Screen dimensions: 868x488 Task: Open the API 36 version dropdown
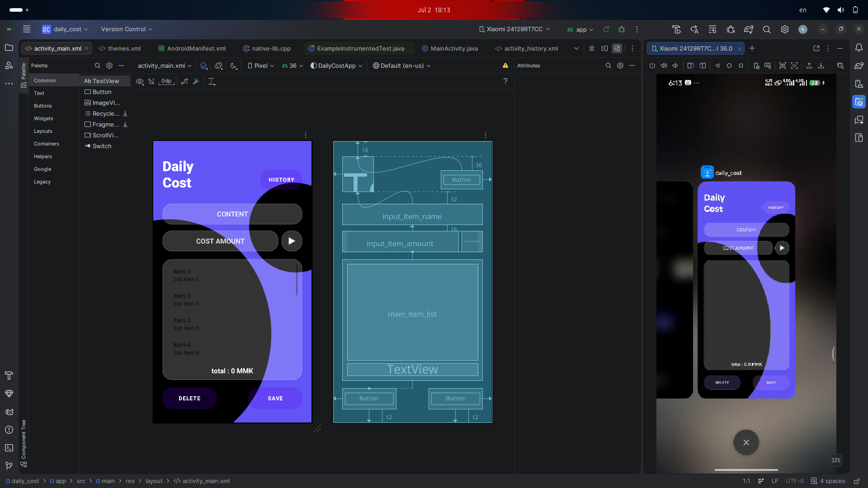click(292, 66)
